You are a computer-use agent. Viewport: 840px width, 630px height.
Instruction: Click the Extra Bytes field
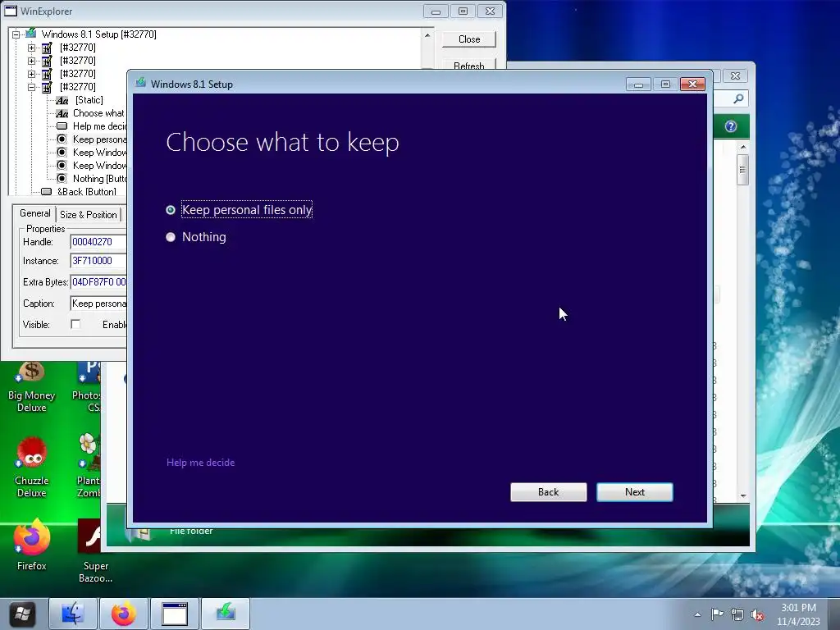pos(98,282)
